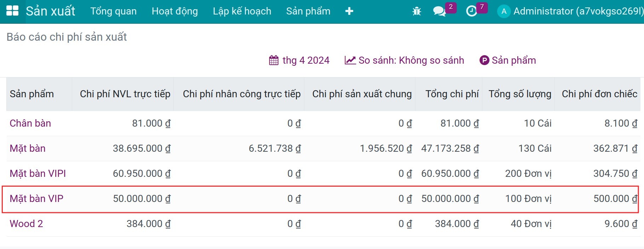Open the Sản phẩm grouping dropdown
The height and width of the screenshot is (249, 644).
pyautogui.click(x=508, y=60)
